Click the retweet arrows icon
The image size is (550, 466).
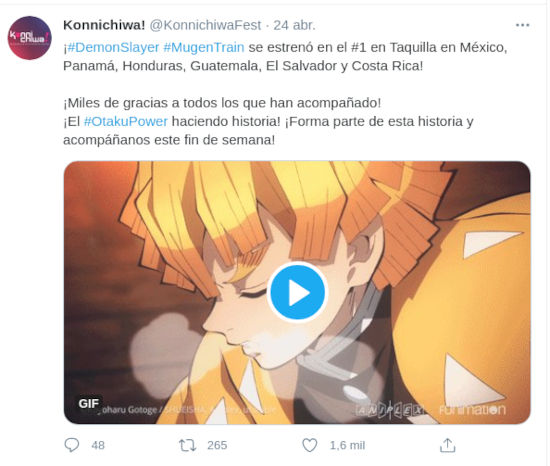[x=187, y=446]
